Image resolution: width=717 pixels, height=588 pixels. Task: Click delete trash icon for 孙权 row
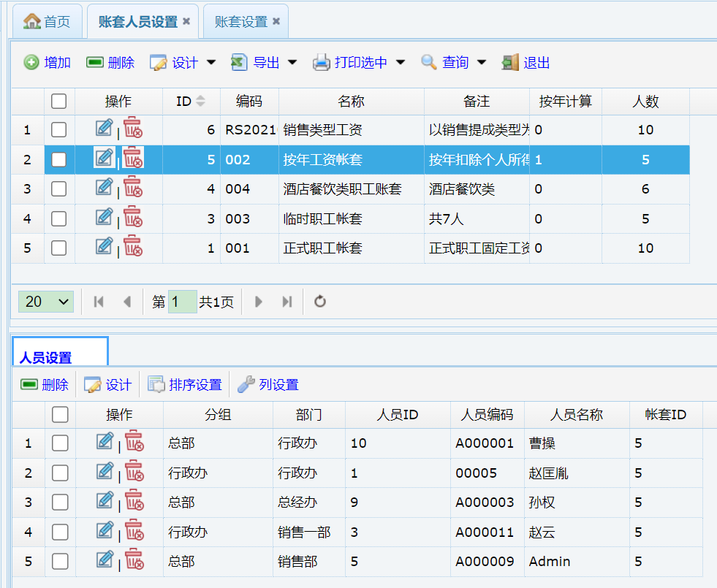134,501
